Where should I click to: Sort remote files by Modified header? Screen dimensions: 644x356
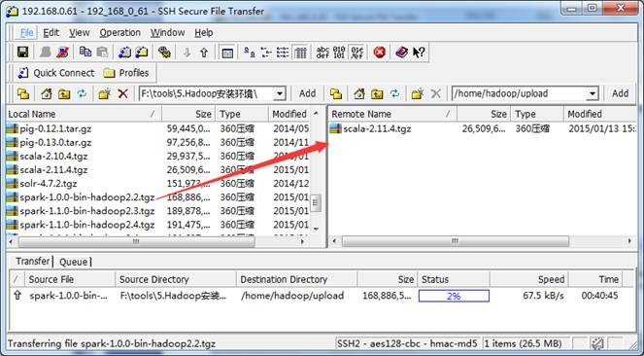[x=600, y=114]
